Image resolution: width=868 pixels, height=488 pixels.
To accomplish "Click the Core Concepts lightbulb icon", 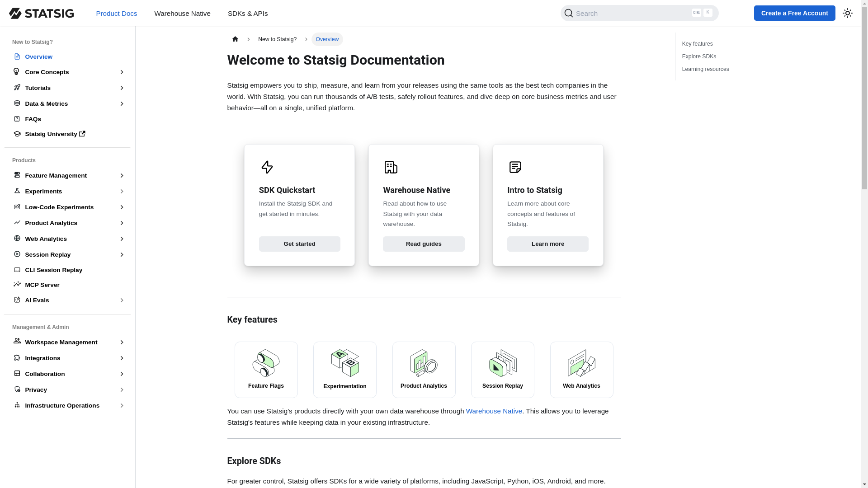I will (x=17, y=71).
